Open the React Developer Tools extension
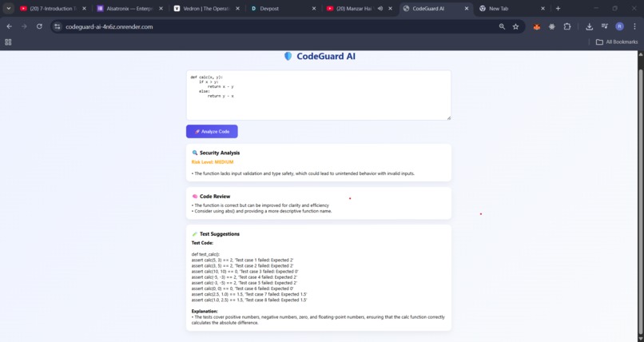The image size is (644, 342). 552,26
